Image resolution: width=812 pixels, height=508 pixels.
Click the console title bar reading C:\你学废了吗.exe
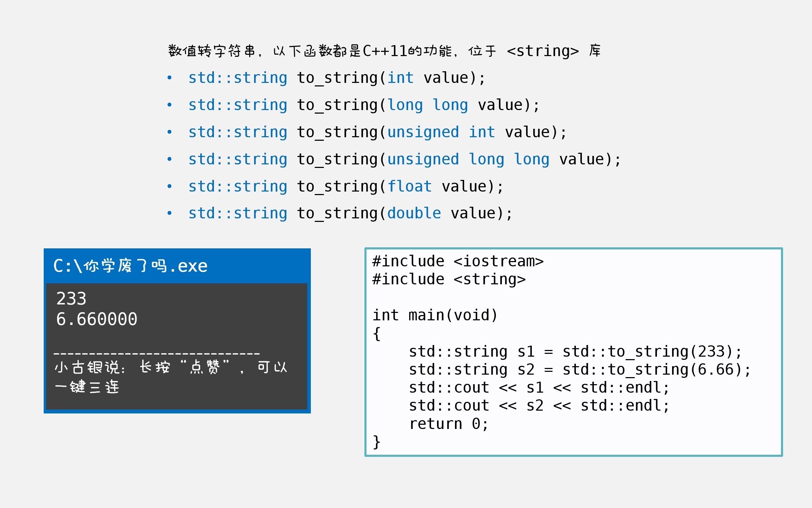point(130,266)
